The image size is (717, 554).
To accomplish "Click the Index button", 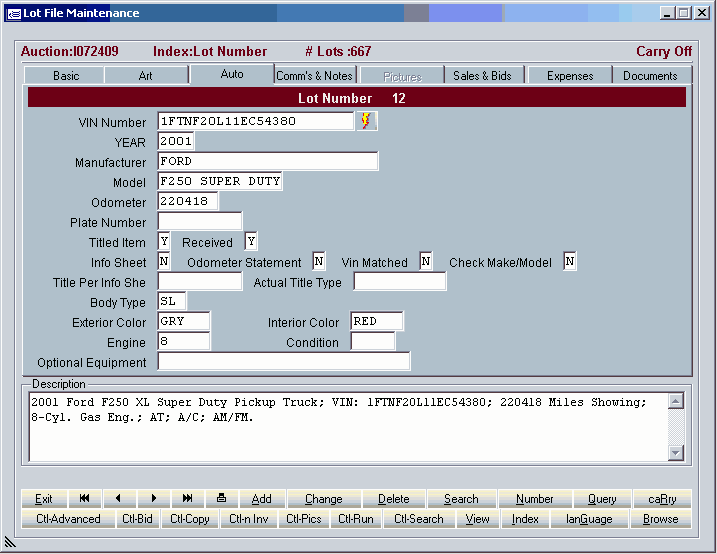I will (x=525, y=519).
